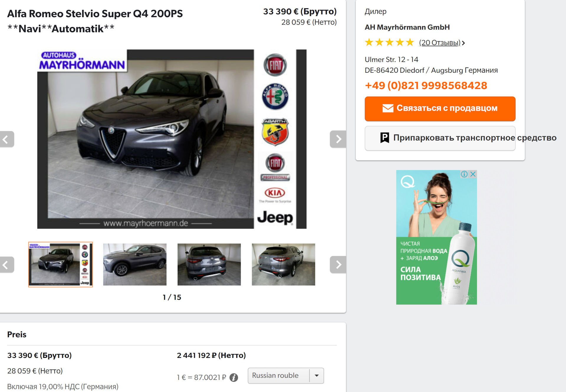The height and width of the screenshot is (392, 566).
Task: Call dealer phone number +49 (0)821 9998568428
Action: click(426, 85)
